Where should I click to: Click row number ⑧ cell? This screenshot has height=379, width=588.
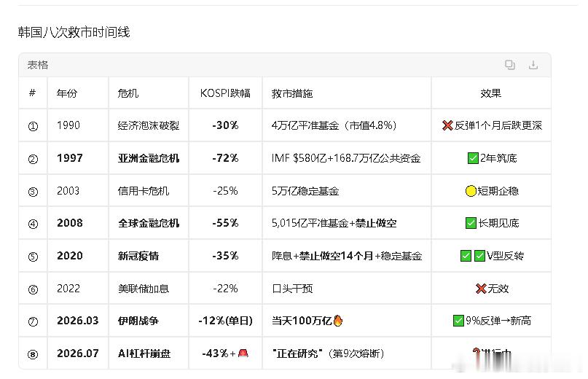coord(33,354)
